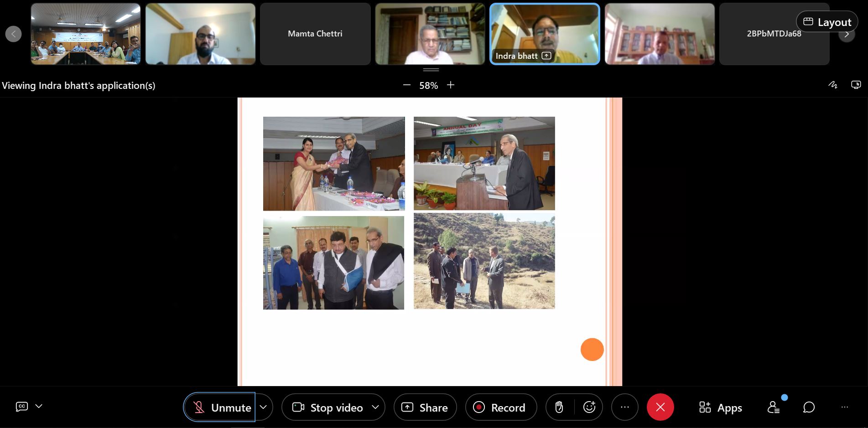This screenshot has height=428, width=868.
Task: Open the emoji reactions picker
Action: pos(589,407)
